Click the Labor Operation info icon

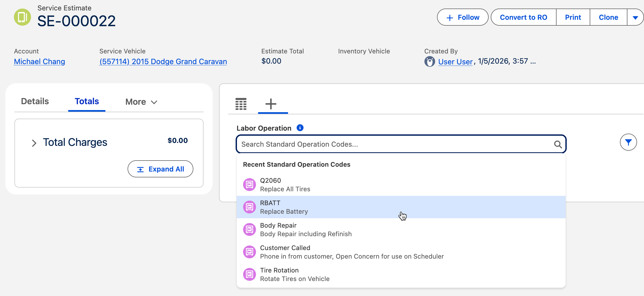point(300,128)
